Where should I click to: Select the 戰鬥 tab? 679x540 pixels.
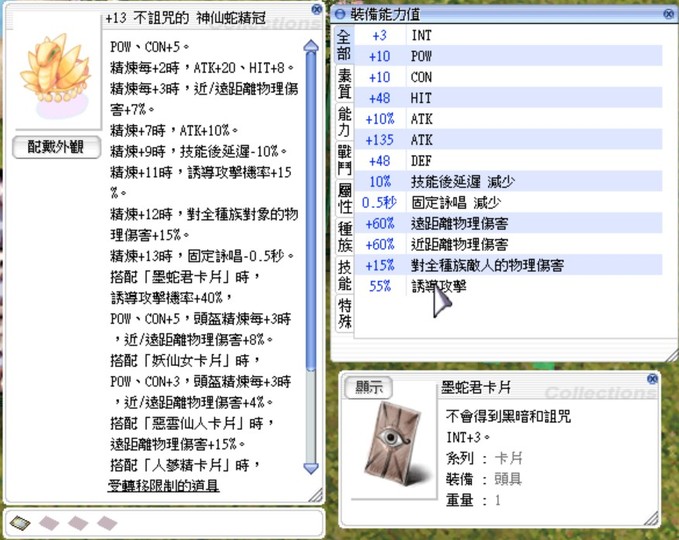click(344, 162)
